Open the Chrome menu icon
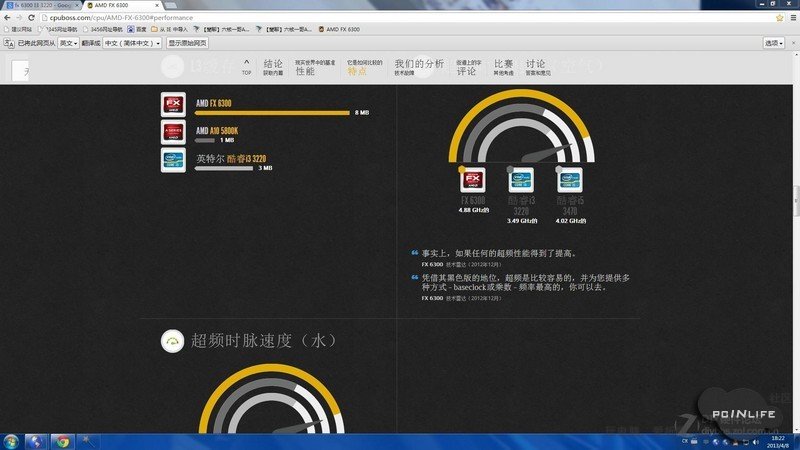Viewport: 800px width, 450px height. 793,18
